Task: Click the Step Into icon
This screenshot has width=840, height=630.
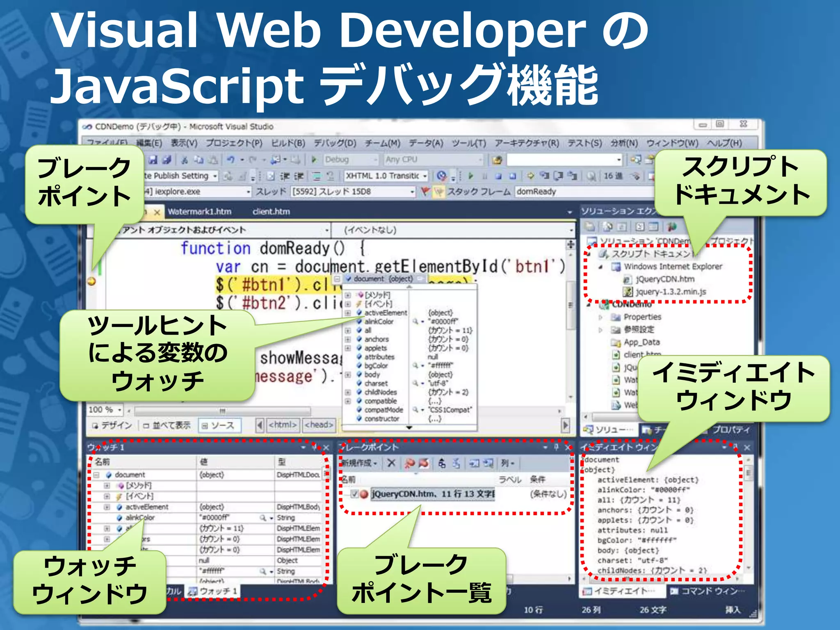Action: click(x=544, y=176)
